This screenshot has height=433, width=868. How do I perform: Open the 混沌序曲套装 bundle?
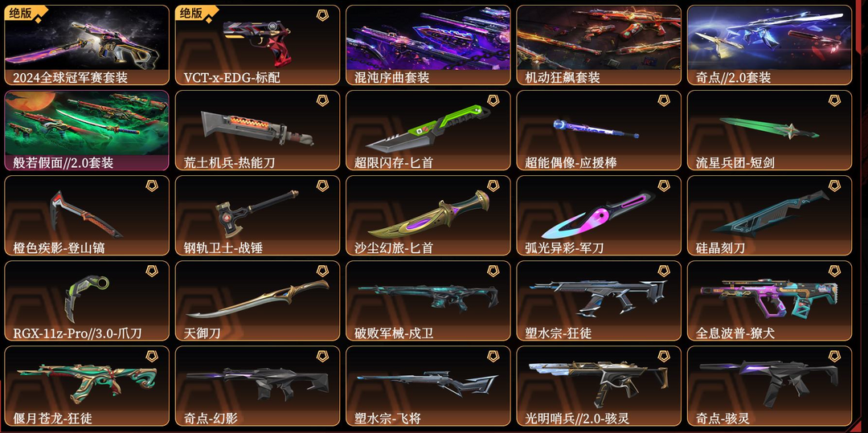click(x=428, y=45)
